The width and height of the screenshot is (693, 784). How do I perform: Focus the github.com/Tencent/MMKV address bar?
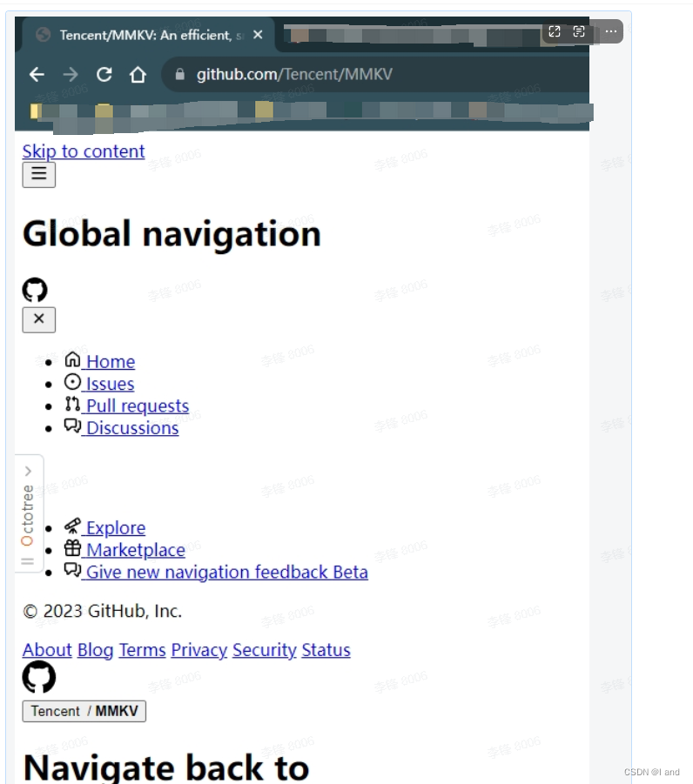(375, 75)
